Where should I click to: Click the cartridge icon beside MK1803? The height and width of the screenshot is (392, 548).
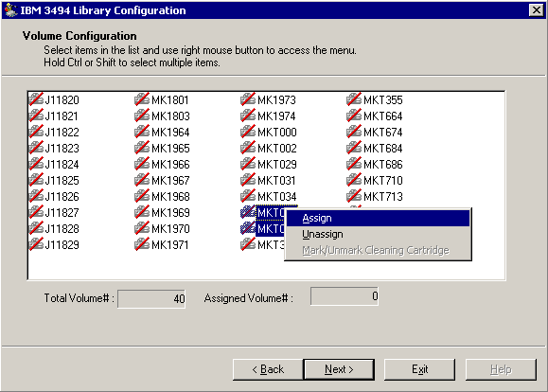pyautogui.click(x=142, y=116)
